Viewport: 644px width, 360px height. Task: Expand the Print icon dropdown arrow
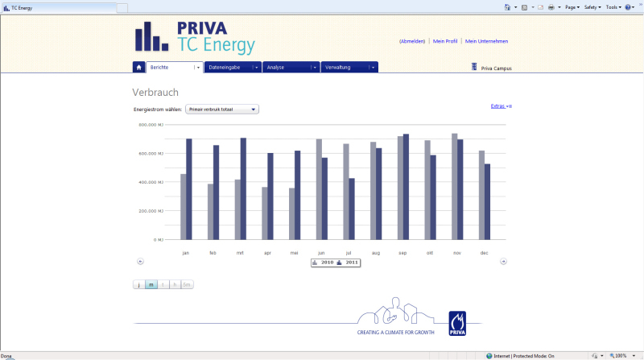559,7
